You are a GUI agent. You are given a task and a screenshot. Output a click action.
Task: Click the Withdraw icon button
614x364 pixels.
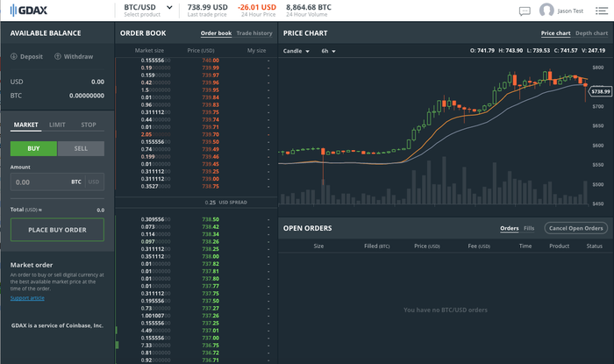[58, 56]
